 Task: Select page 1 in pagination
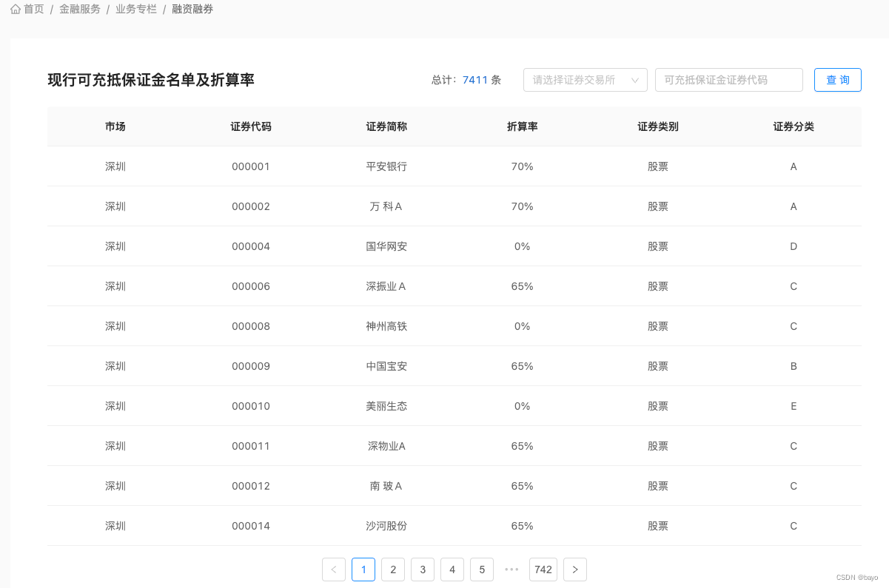pos(363,570)
